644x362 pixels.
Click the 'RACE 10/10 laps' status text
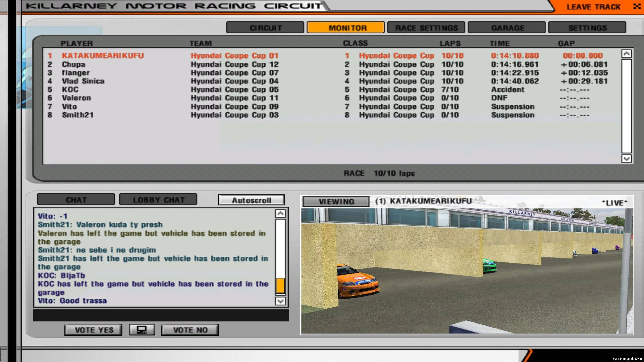tap(379, 173)
